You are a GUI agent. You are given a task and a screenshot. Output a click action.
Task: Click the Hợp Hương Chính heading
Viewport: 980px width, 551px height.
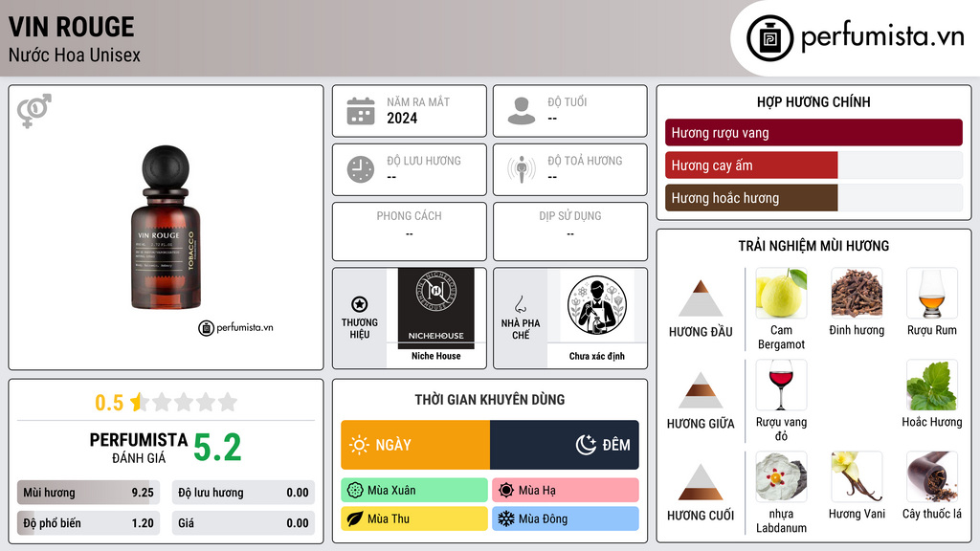(x=813, y=101)
